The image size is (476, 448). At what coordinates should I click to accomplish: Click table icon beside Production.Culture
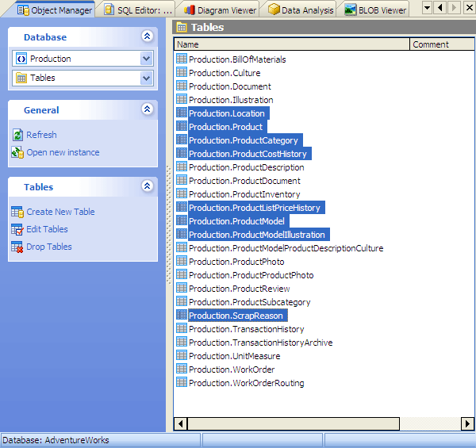point(182,72)
